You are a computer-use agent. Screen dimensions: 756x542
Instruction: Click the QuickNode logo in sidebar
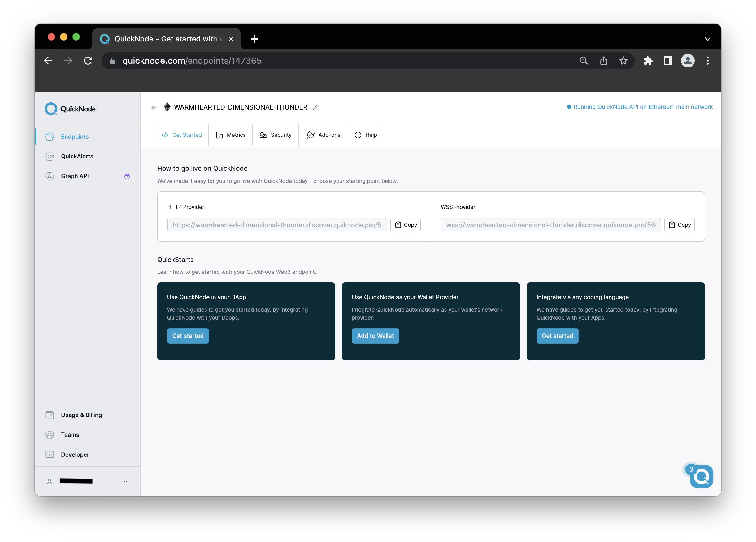tap(70, 109)
